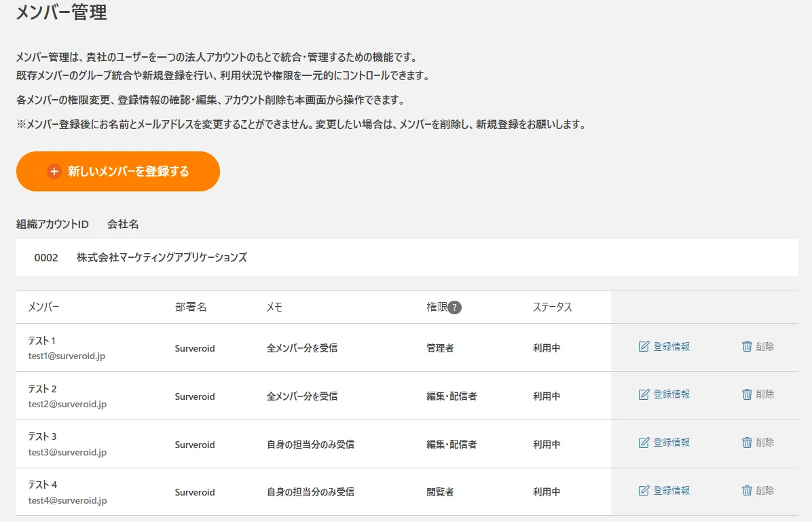The image size is (812, 522).
Task: Click the trash icon for テスト 1
Action: (747, 346)
